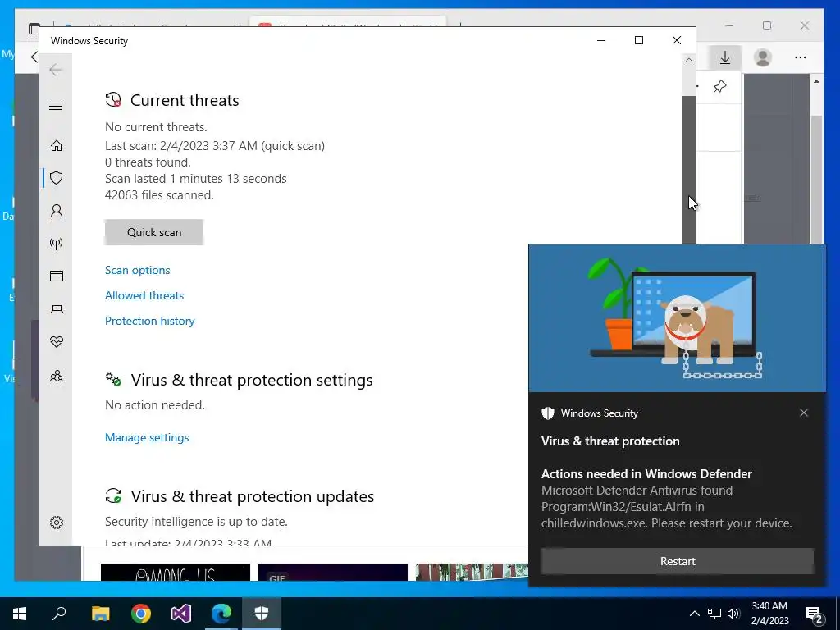Open Edge Settings and more menu
This screenshot has height=630, width=840.
coord(801,57)
